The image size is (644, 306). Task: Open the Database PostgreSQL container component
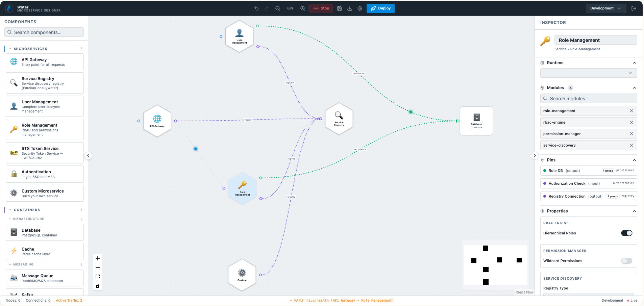(44, 232)
